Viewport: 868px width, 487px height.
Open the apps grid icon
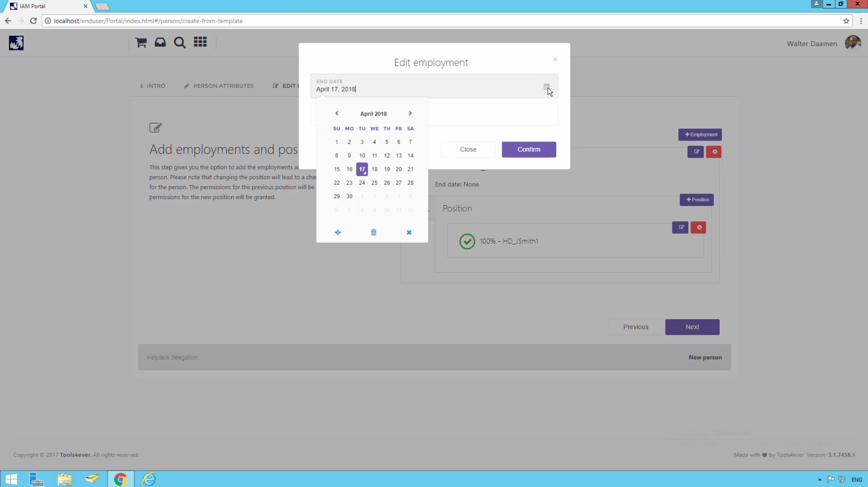(200, 42)
